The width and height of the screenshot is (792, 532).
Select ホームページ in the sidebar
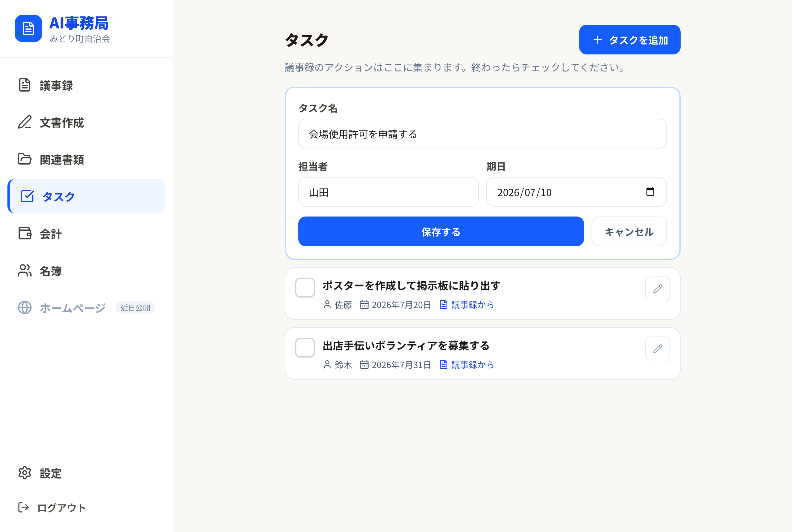click(86, 307)
